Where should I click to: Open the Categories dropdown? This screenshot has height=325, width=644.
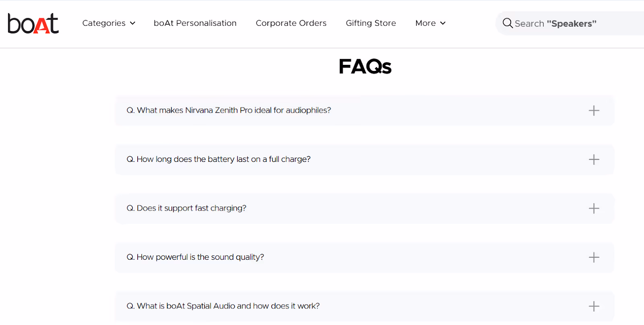[x=104, y=23]
